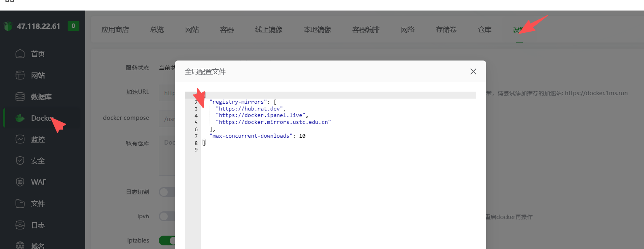Switch to the 网络 tab
Image resolution: width=644 pixels, height=249 pixels.
408,30
